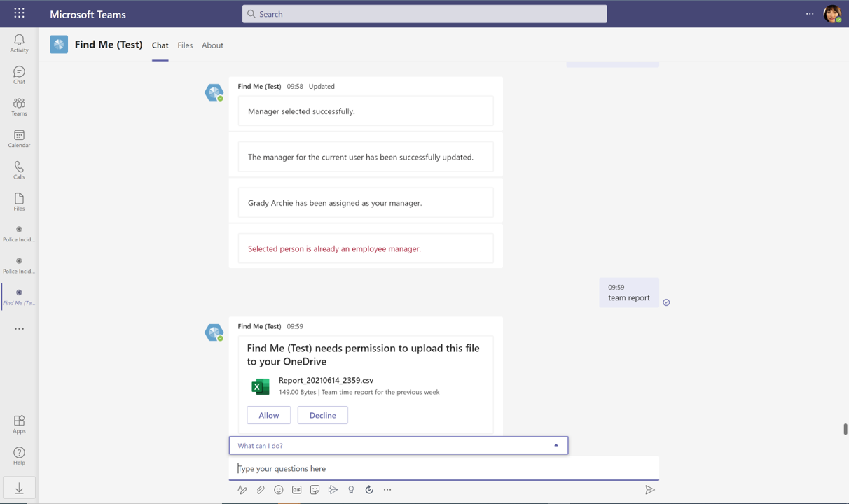The image size is (849, 504).
Task: Open the Microsoft 365 app launcher
Action: 19,13
